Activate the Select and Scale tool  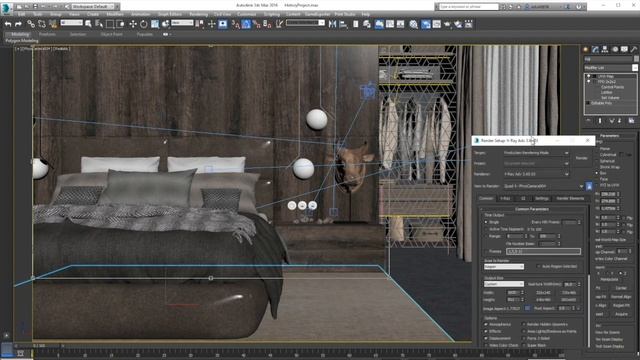155,24
